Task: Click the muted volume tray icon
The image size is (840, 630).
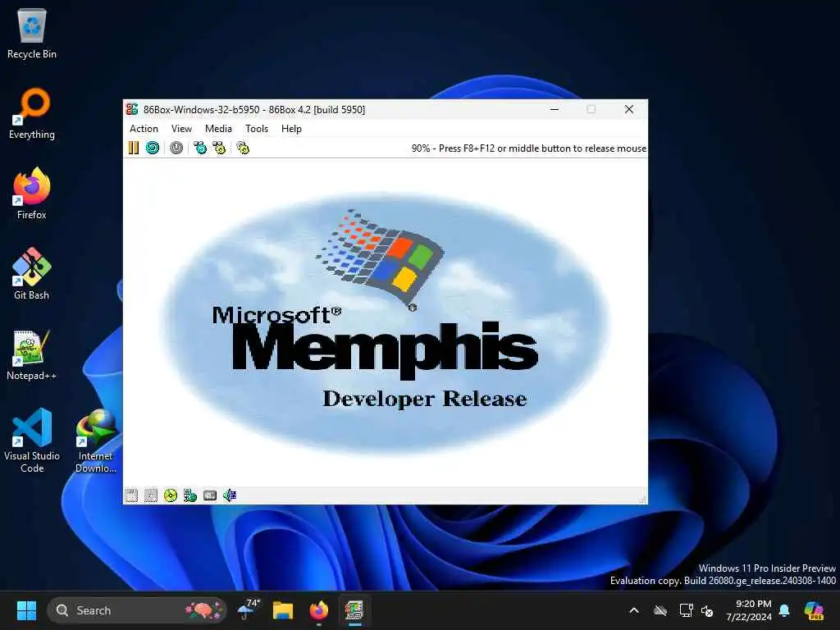Action: [708, 610]
